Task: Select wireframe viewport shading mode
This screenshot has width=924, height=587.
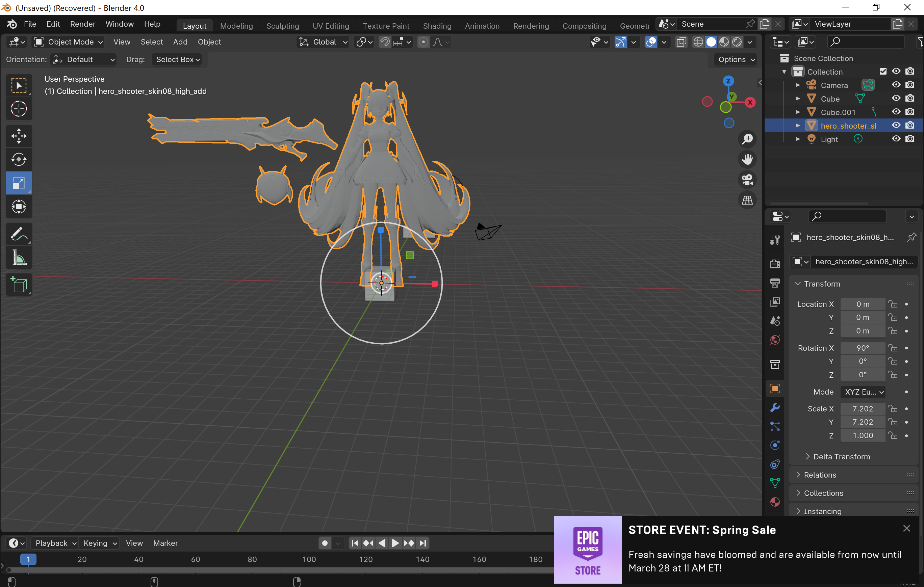Action: 698,42
